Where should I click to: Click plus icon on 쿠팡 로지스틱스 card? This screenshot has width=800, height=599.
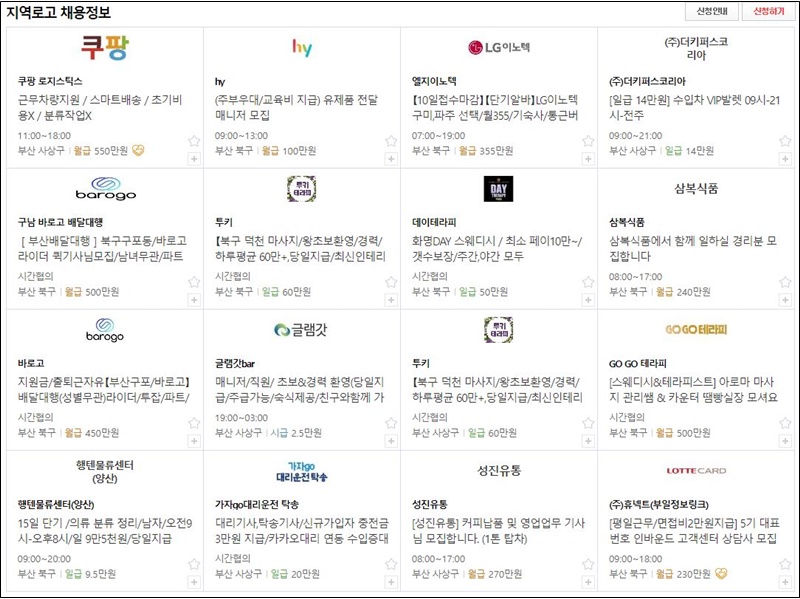pos(194,159)
